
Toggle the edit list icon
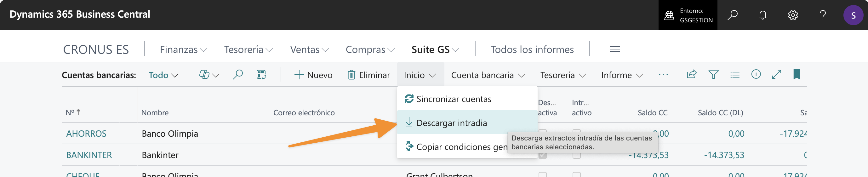[261, 75]
